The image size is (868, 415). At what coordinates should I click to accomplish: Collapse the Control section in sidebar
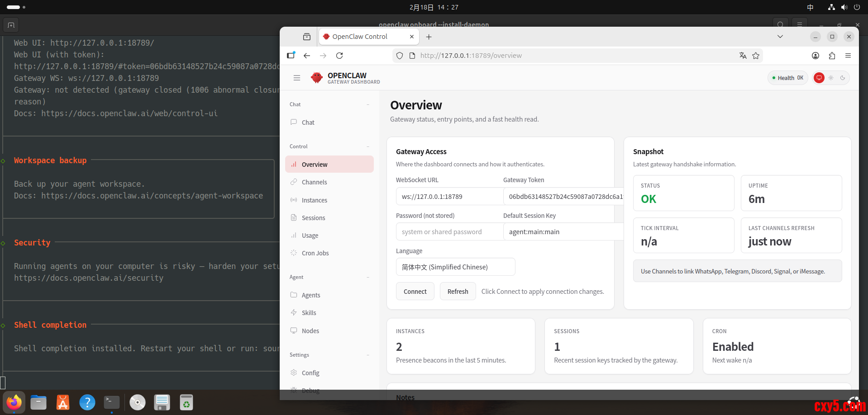pos(368,146)
